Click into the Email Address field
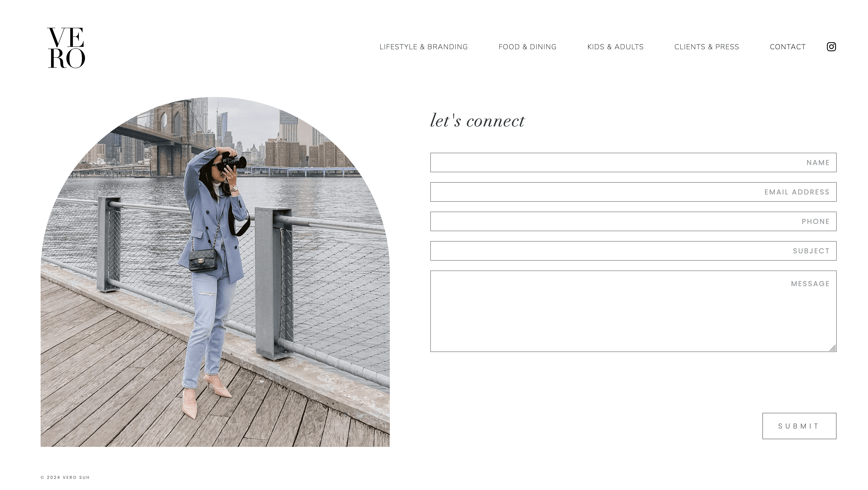Screen dimensions: 868x490 tap(633, 192)
